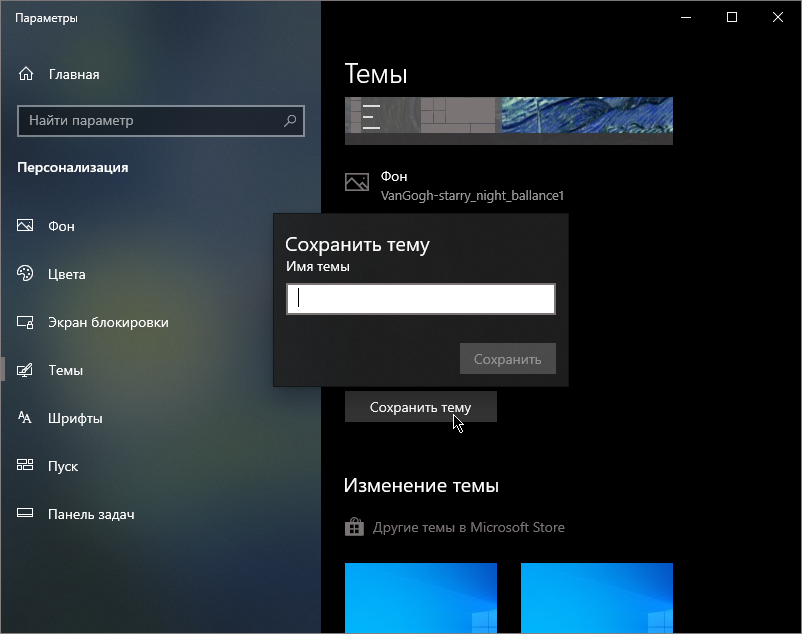This screenshot has height=634, width=802.
Task: Click the search magnifier icon
Action: click(x=290, y=121)
